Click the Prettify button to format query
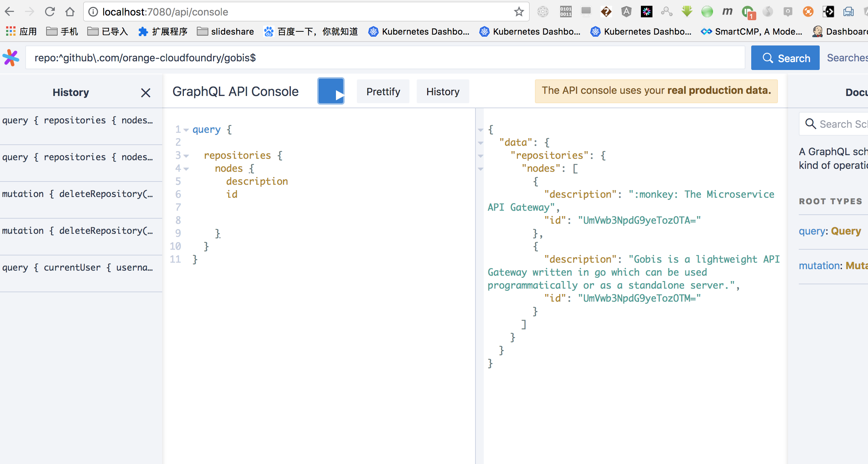 383,91
